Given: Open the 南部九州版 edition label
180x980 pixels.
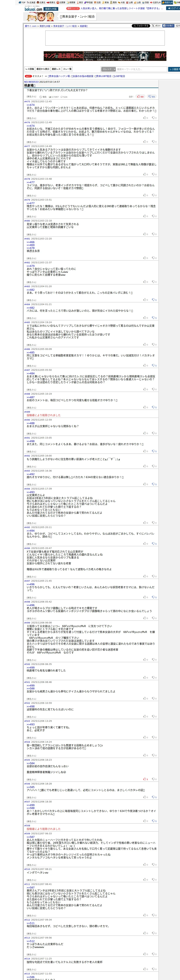Looking at the screenshot, I should pos(51,9).
